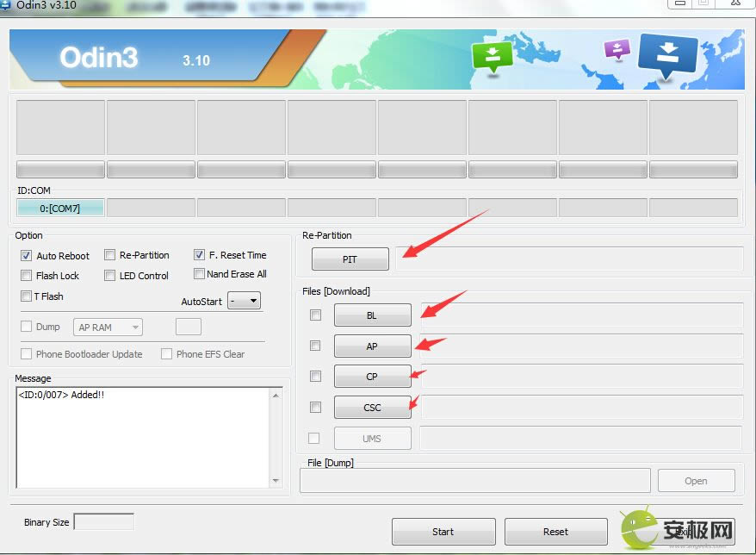The height and width of the screenshot is (555, 756).
Task: Enable the T Flash checkbox
Action: click(x=26, y=296)
